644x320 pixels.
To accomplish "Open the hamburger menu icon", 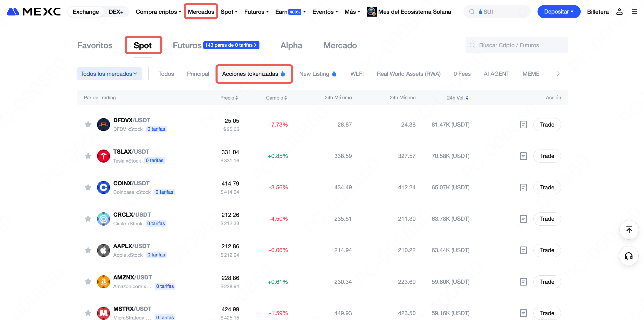I will [x=635, y=12].
